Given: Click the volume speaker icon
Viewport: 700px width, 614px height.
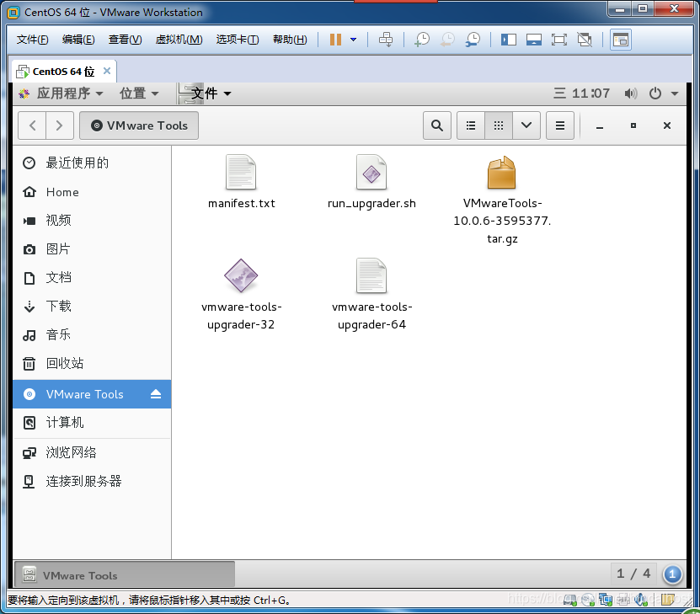Looking at the screenshot, I should (x=630, y=93).
